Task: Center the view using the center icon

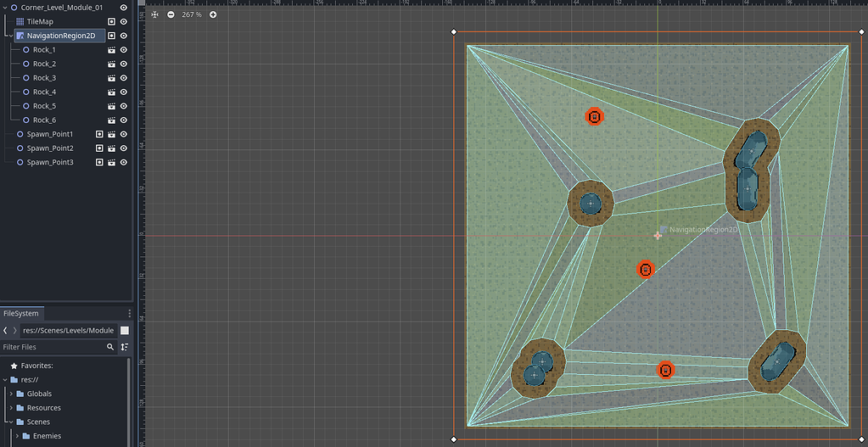Action: coord(154,14)
